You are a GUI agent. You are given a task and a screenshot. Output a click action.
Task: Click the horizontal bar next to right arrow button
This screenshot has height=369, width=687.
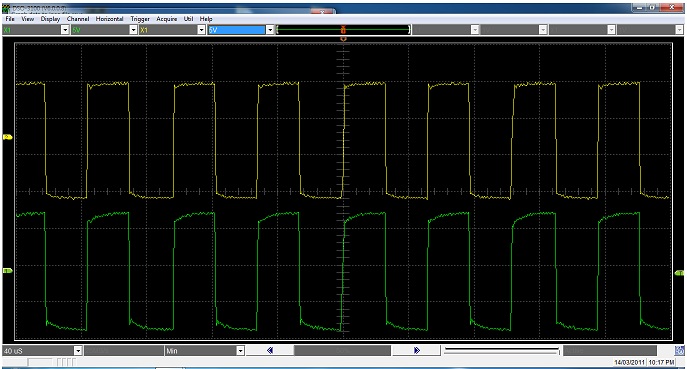[501, 351]
